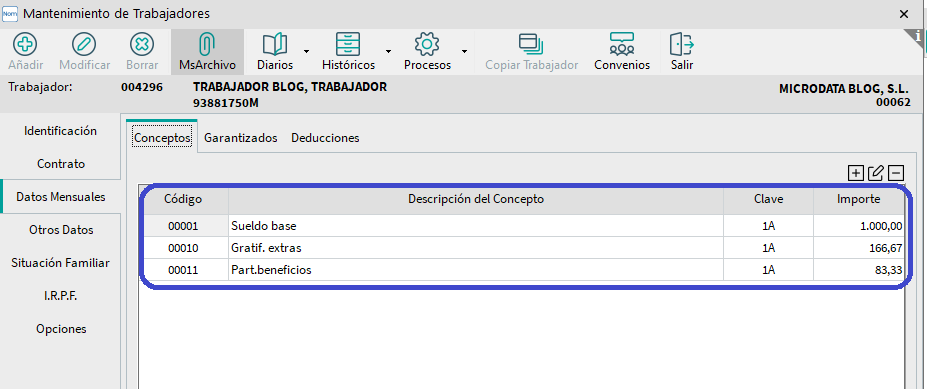Viewport: 927px width, 389px height.
Task: Open the I.R.P.F. side tab
Action: [60, 296]
